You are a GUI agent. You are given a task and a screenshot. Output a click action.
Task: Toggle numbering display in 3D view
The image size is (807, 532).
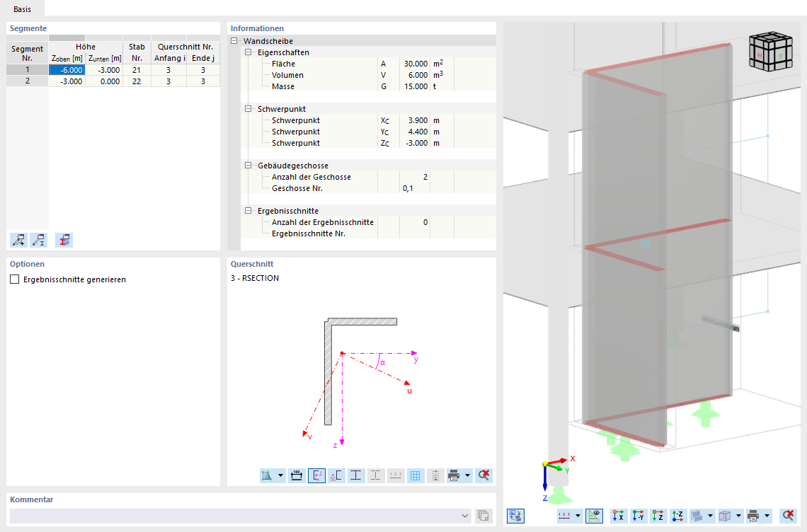click(565, 516)
